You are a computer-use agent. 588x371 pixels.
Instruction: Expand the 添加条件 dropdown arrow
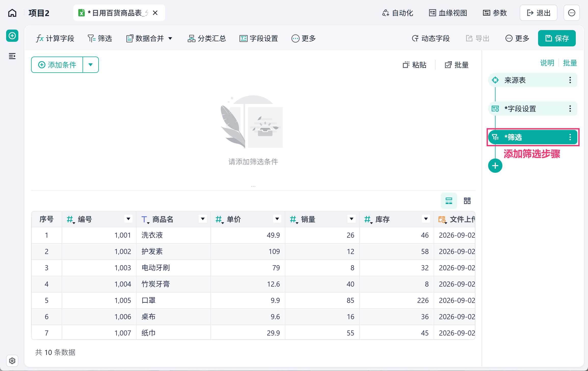[x=90, y=65]
